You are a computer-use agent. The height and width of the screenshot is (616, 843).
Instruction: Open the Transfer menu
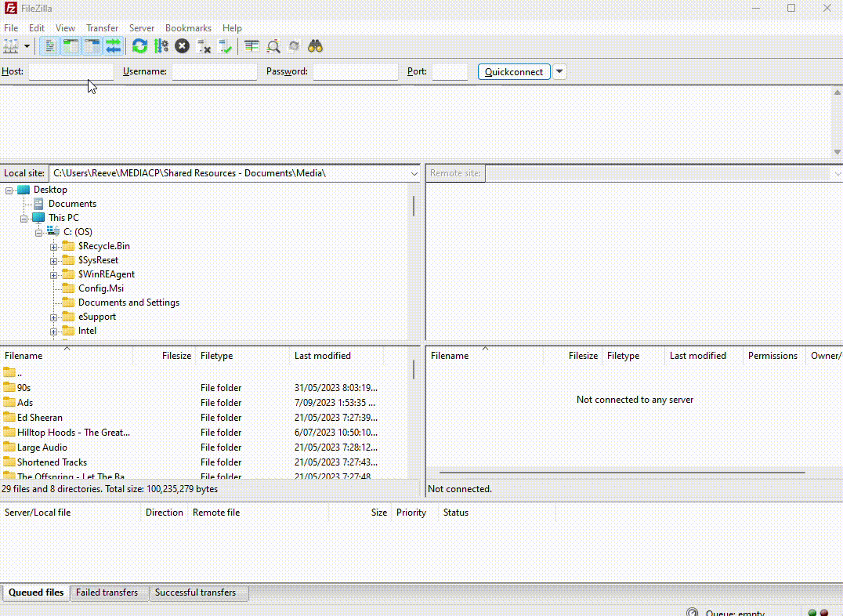(x=102, y=28)
